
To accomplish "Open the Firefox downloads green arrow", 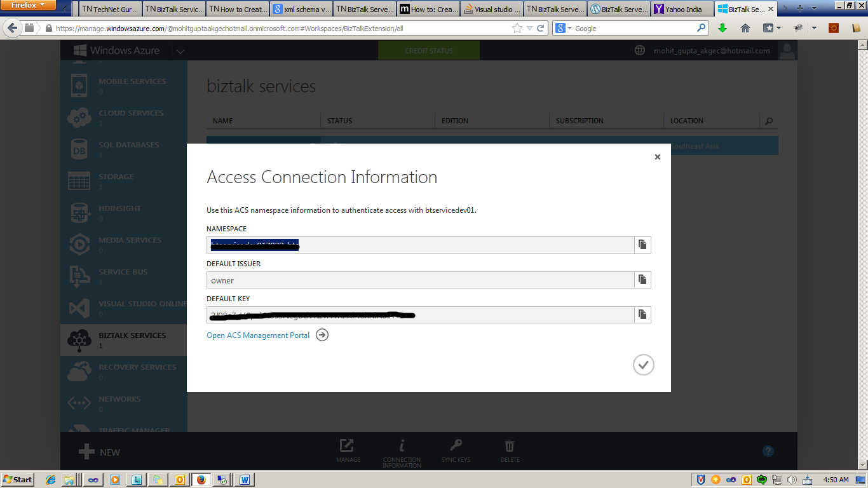I will point(722,29).
